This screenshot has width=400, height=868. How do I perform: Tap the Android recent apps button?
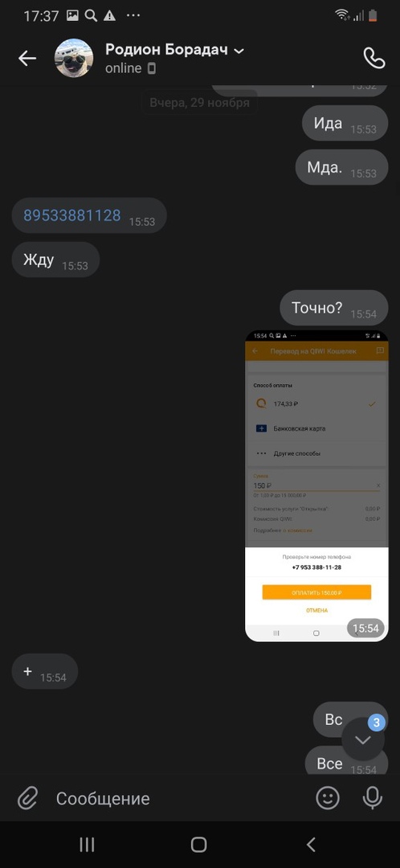(88, 844)
